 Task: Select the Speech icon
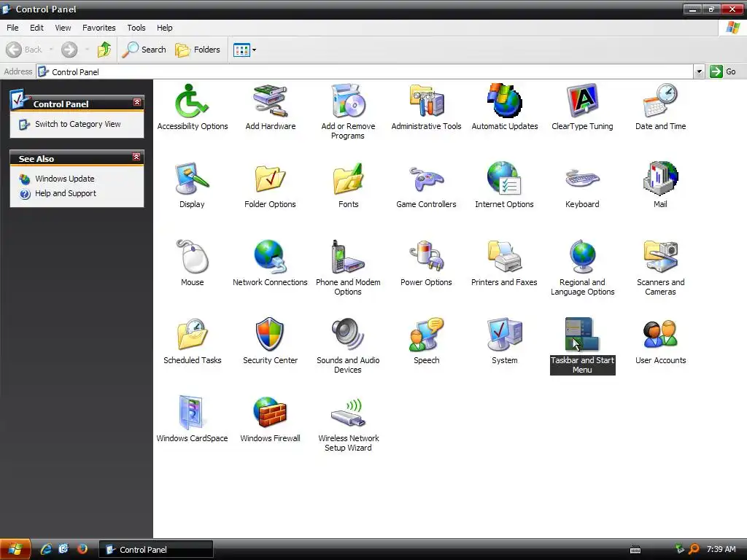(x=426, y=335)
